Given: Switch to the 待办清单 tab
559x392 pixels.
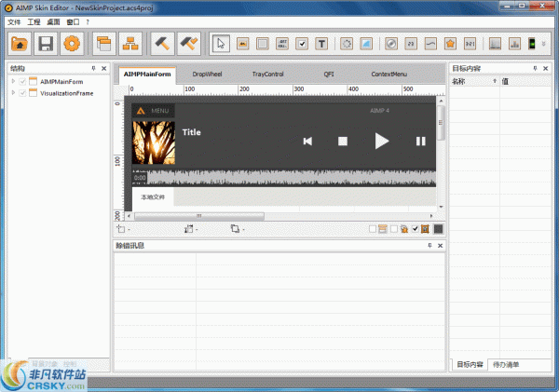Looking at the screenshot, I should point(507,364).
